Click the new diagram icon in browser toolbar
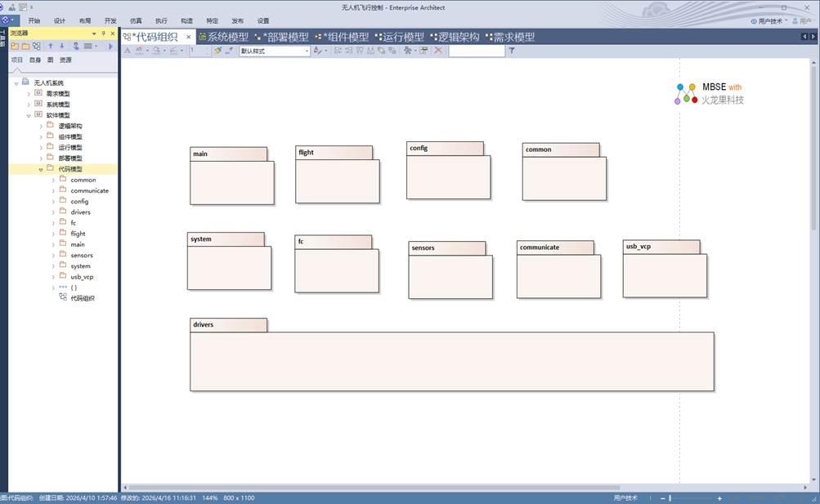 click(37, 47)
